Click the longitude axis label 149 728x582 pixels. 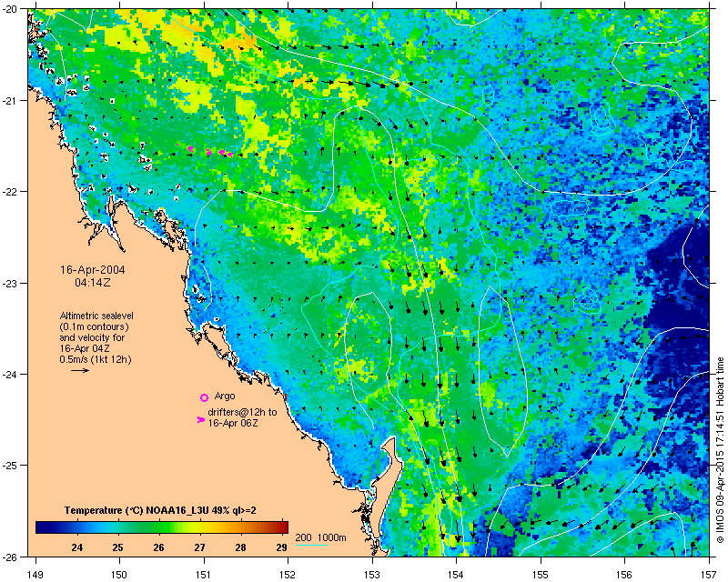pyautogui.click(x=35, y=575)
